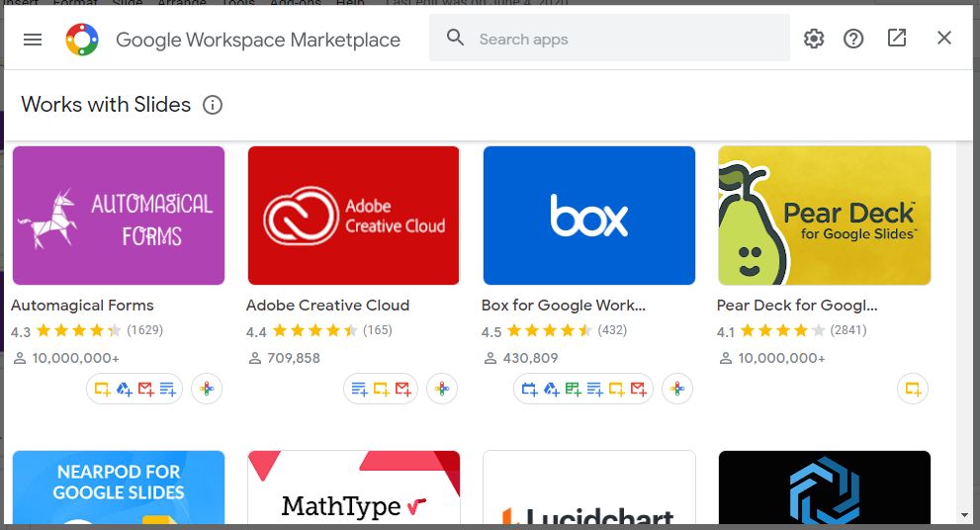Click the Adobe Creative Cloud title
The image size is (980, 530).
[328, 305]
